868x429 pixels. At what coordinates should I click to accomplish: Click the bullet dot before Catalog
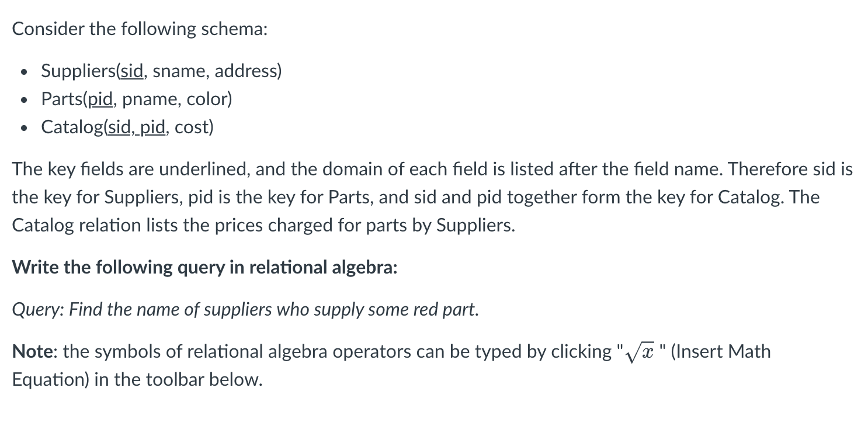pyautogui.click(x=23, y=128)
